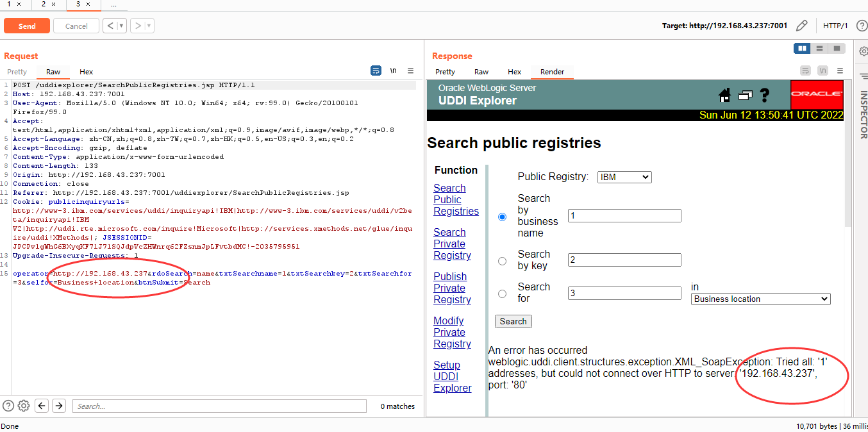Close Repeater tab 2

click(x=53, y=4)
